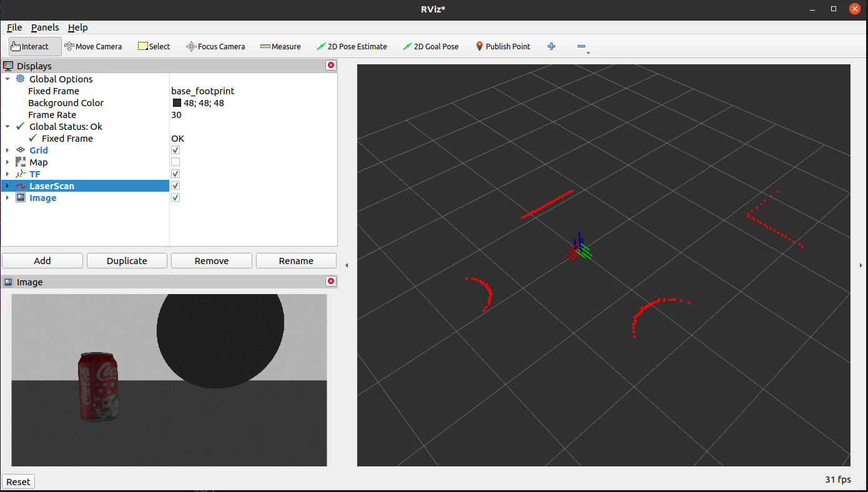Pick the 2D Goal Pose tool
The image size is (868, 492).
tap(430, 46)
